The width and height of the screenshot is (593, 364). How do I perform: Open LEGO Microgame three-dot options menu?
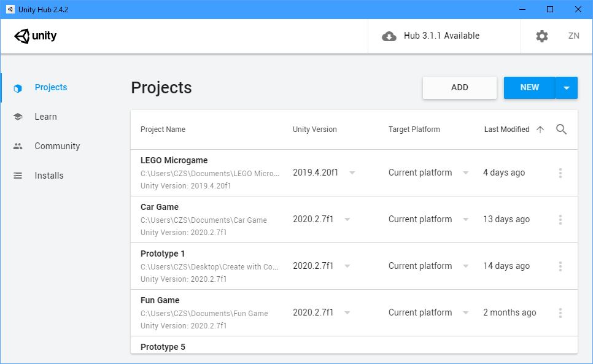(x=560, y=173)
